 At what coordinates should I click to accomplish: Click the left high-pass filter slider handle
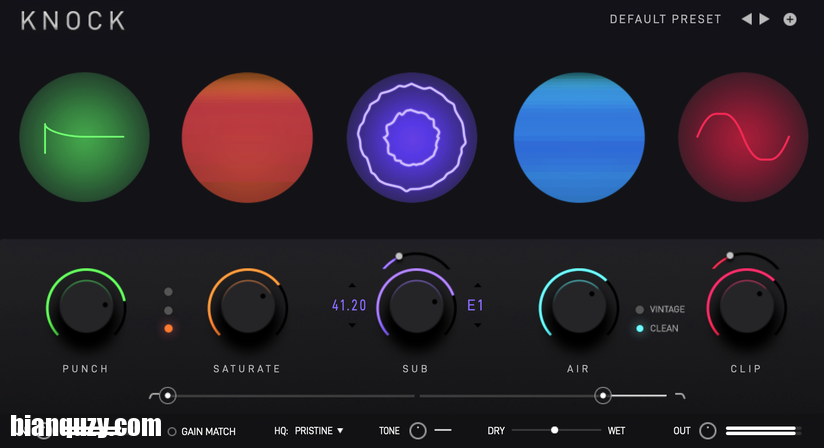(168, 395)
